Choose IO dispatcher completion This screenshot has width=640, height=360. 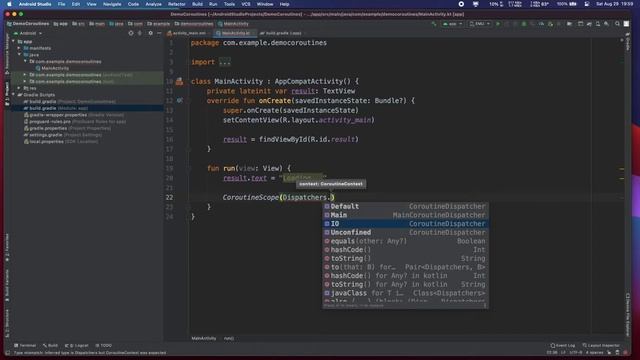pyautogui.click(x=405, y=224)
